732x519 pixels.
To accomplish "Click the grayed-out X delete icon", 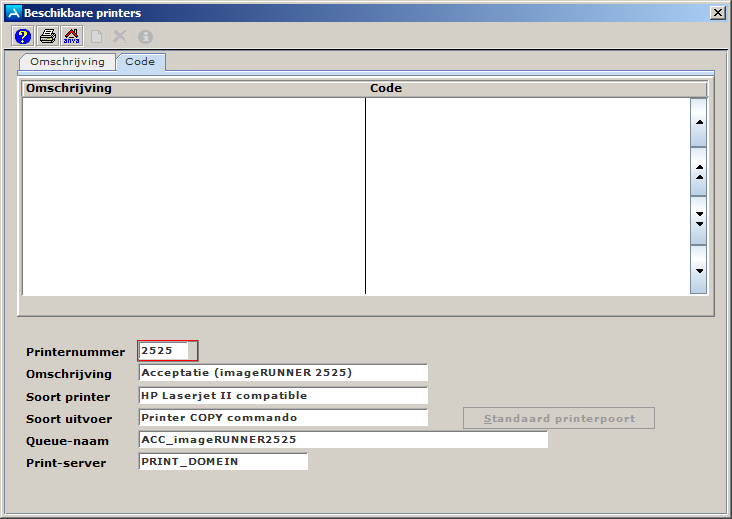I will click(x=120, y=37).
